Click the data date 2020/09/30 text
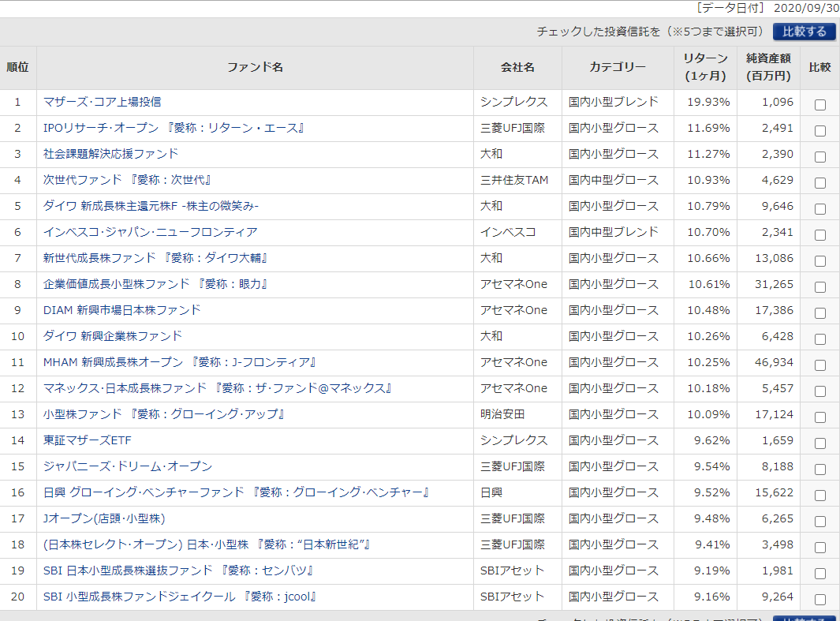This screenshot has height=621, width=840. 806,8
